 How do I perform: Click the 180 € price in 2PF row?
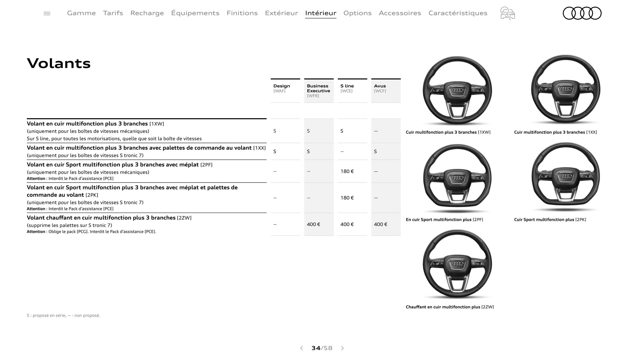click(x=347, y=171)
